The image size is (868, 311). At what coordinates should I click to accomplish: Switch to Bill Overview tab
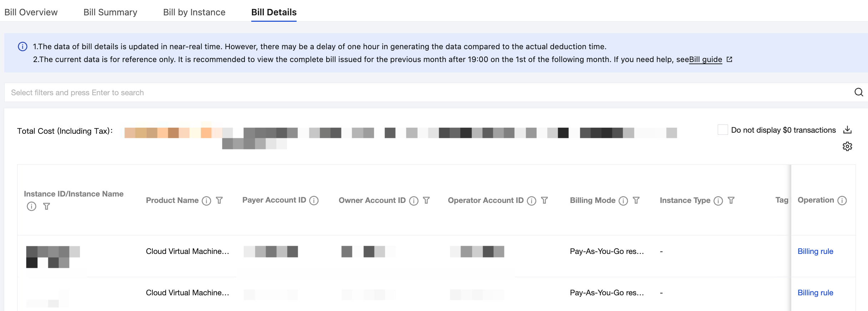point(31,12)
